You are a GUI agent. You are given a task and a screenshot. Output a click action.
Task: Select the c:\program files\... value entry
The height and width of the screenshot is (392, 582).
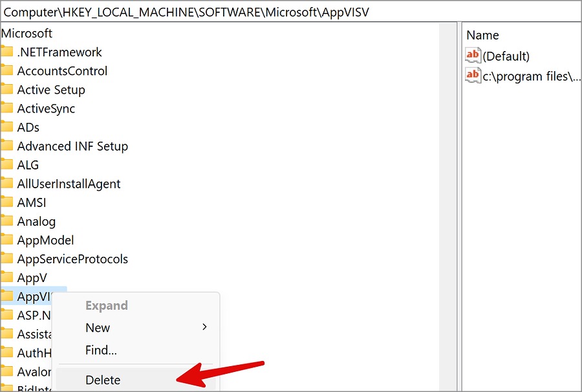click(531, 76)
